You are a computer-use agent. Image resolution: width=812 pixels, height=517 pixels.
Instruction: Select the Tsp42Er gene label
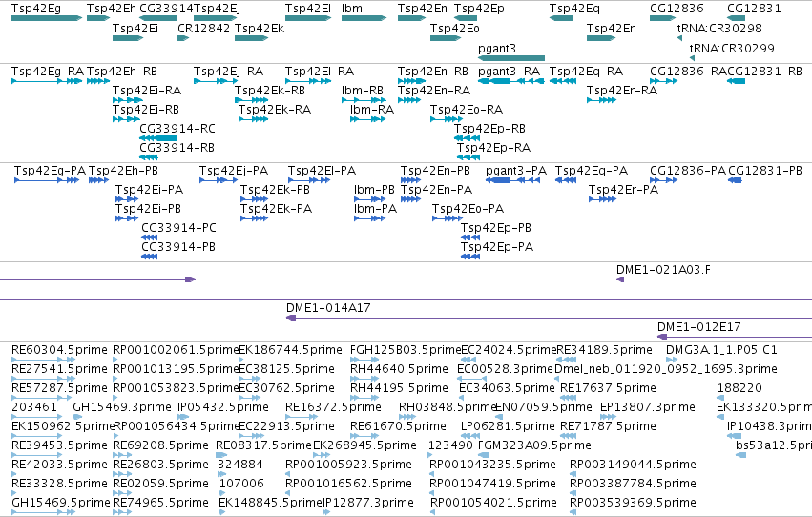[611, 28]
